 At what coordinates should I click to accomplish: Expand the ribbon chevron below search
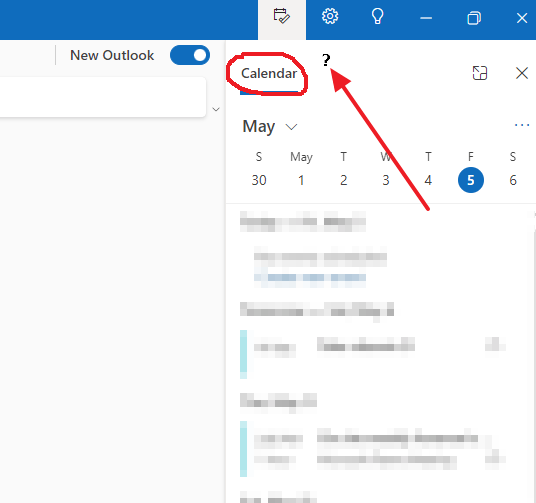216,109
